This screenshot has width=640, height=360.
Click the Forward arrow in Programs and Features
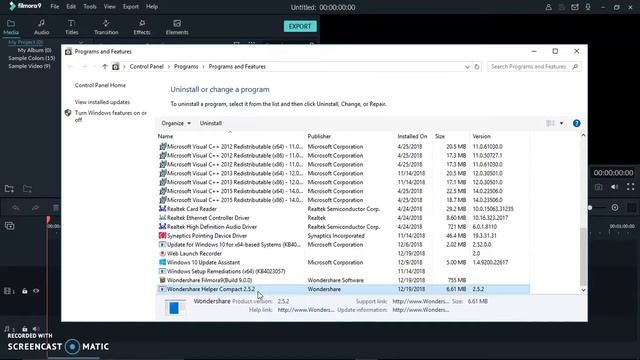click(84, 67)
